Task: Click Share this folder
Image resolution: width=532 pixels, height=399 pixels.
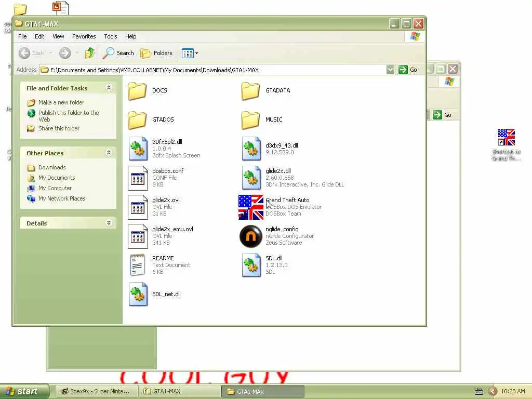Action: [59, 128]
